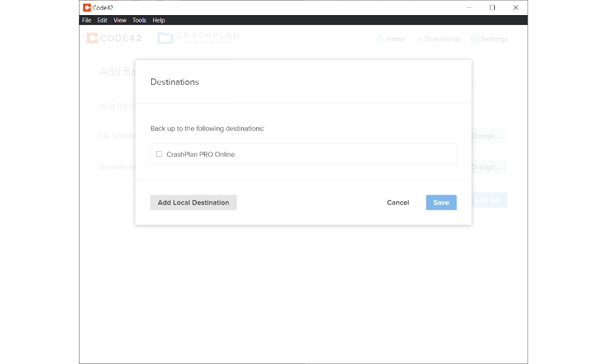Click the Code42 title bar app icon
607x364 pixels.
coord(87,7)
